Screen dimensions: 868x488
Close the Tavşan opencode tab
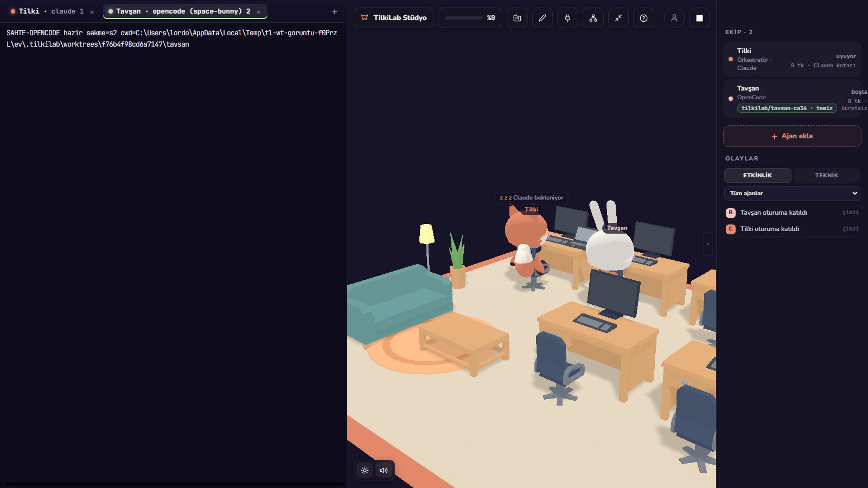258,12
